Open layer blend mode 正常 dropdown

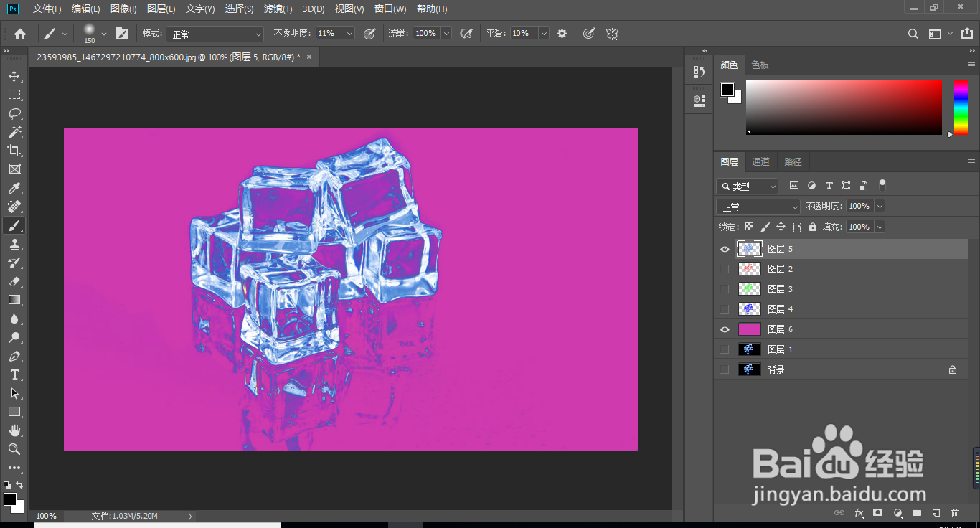click(758, 207)
